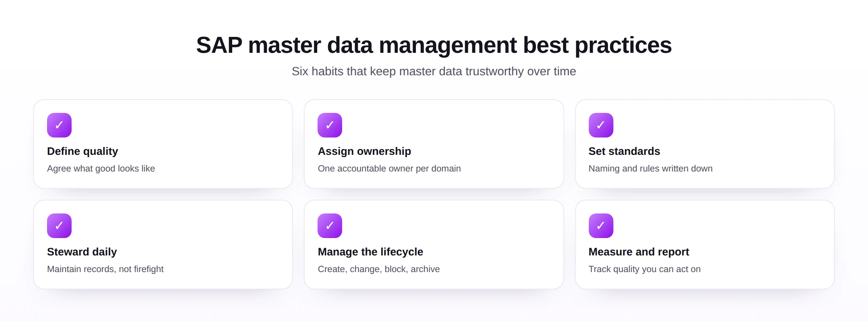Click the checkmark icon above Assign ownership

pos(330,125)
